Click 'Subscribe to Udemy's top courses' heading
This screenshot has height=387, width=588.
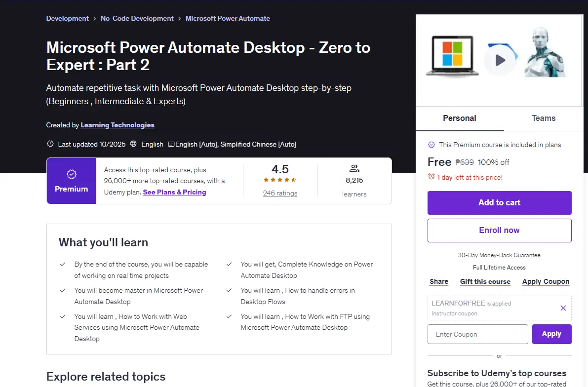pyautogui.click(x=497, y=373)
